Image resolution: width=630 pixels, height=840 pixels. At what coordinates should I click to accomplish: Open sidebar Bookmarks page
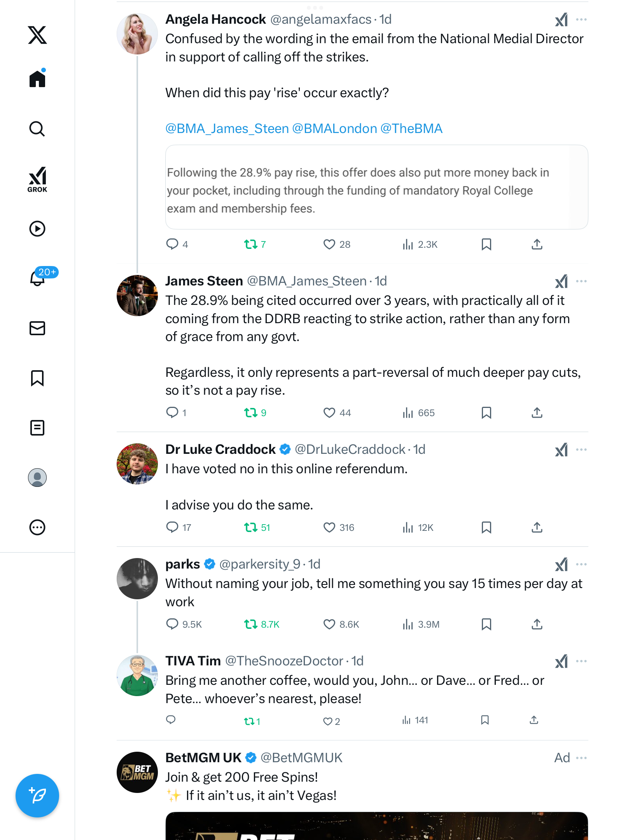click(37, 378)
